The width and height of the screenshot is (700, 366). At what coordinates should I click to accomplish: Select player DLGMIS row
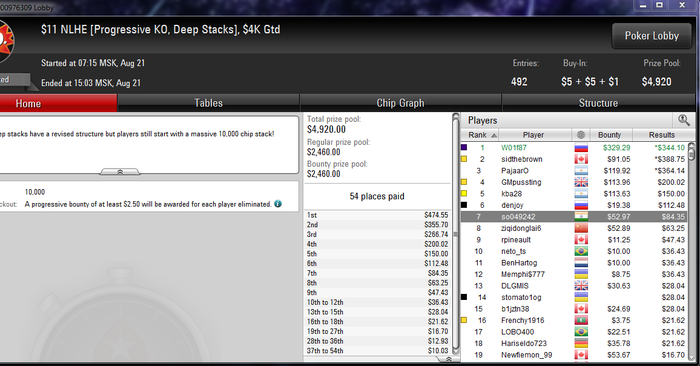575,286
